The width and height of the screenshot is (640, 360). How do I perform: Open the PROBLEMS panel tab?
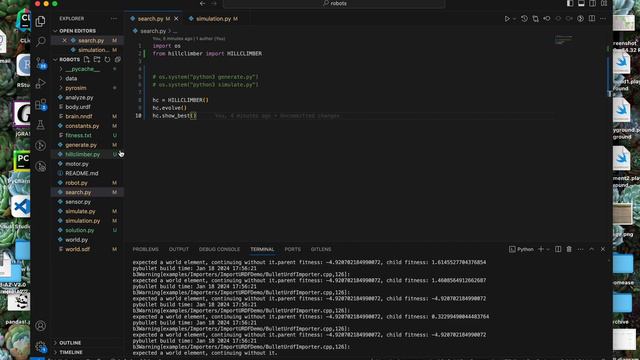pos(145,249)
